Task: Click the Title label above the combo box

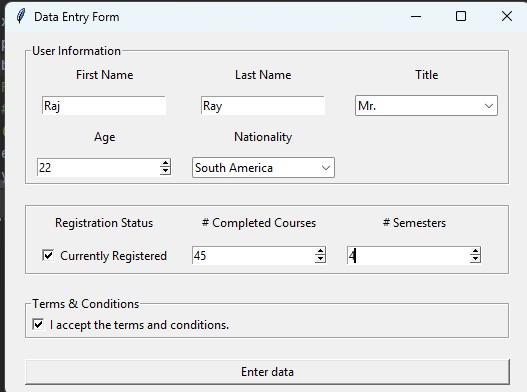Action: 427,75
